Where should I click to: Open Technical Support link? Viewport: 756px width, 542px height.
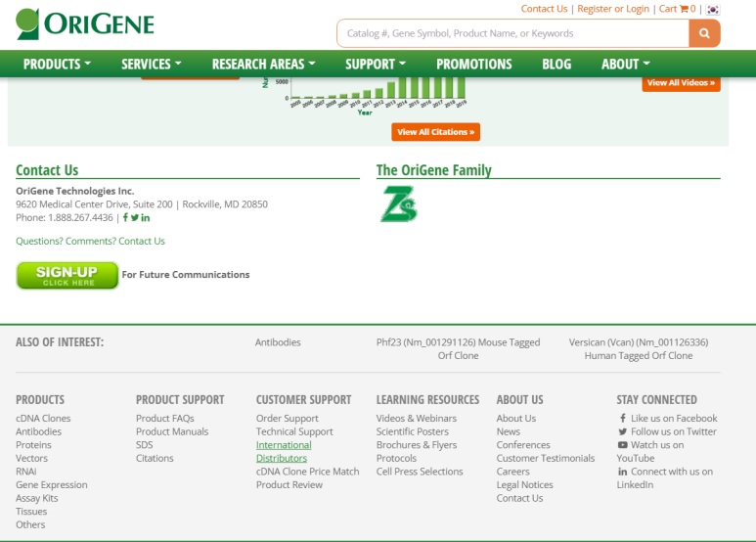[x=294, y=431]
